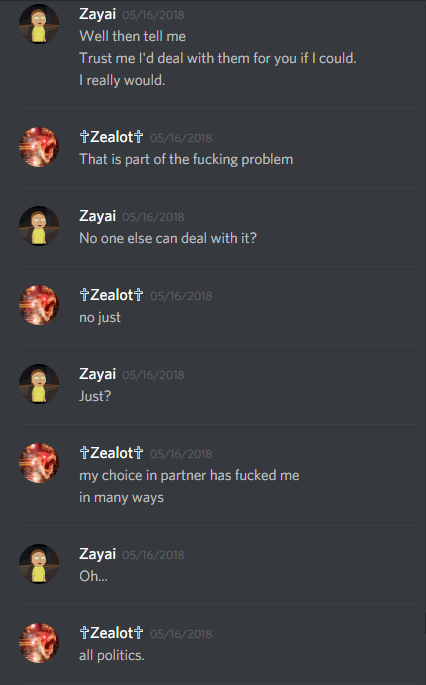
Task: Click Zayai's avatar next to "Just?" message
Action: point(39,384)
